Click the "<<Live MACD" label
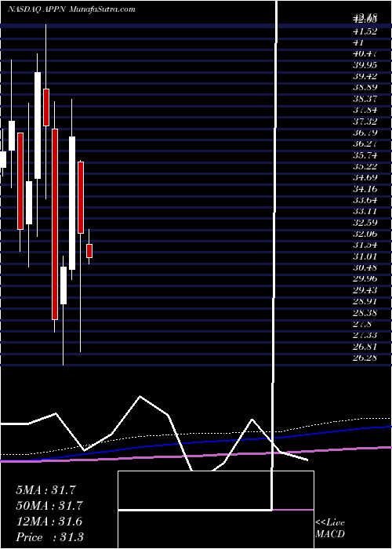The width and height of the screenshot is (392, 549). pos(330,528)
